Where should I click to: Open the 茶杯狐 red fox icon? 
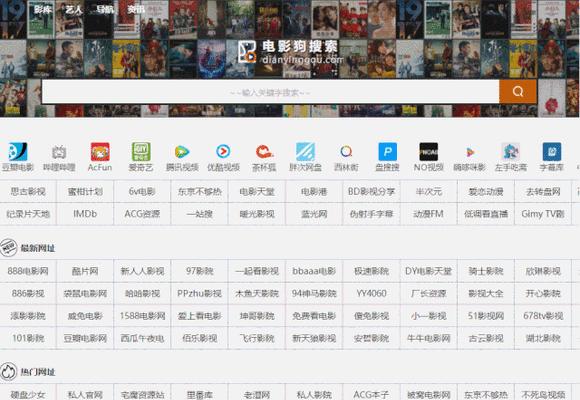click(x=264, y=152)
